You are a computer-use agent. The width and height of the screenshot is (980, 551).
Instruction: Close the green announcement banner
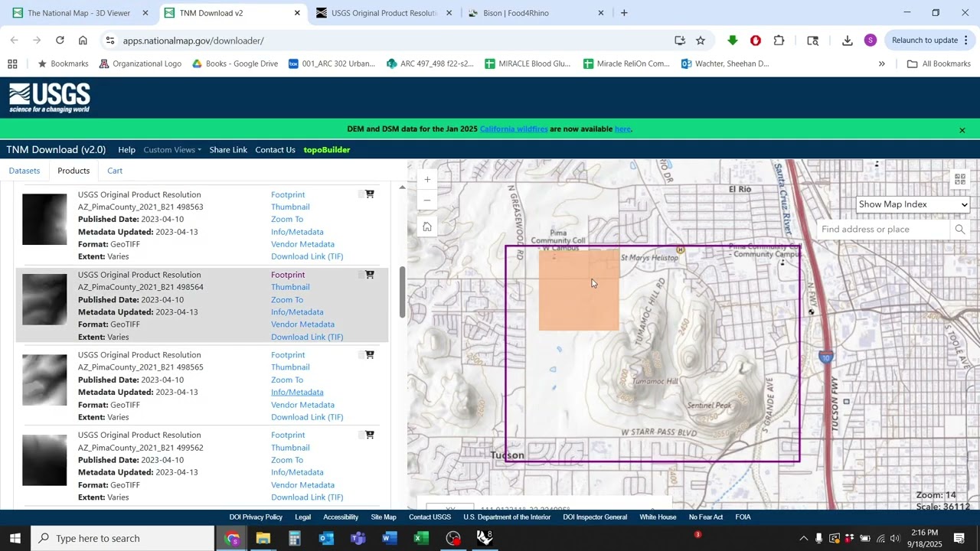pos(962,130)
